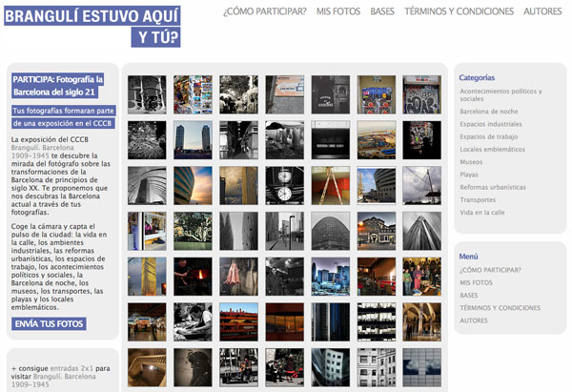Open the ¿Cómo participar? top navigation item
The height and width of the screenshot is (392, 572).
coord(264,11)
